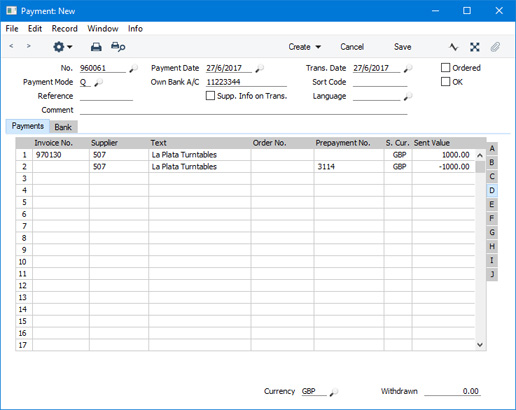
Task: Open print preview icon
Action: [x=118, y=47]
